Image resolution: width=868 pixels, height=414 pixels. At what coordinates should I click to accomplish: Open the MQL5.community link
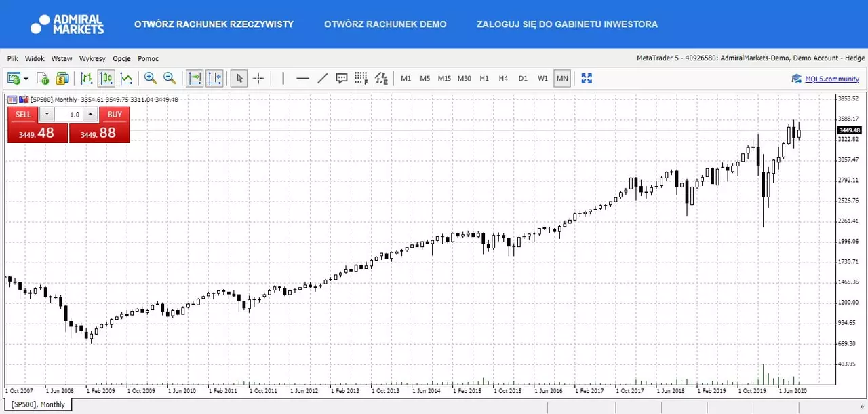point(832,79)
